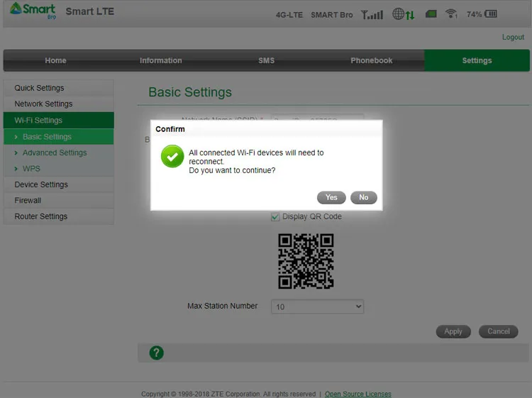Click the green SIM card status icon
532x398 pixels.
coord(431,14)
